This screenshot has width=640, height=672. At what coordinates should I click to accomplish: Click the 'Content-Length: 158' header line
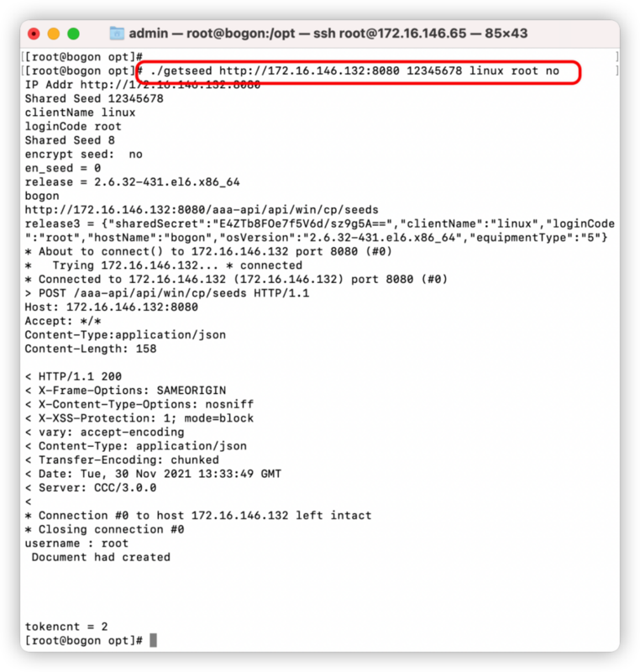91,349
